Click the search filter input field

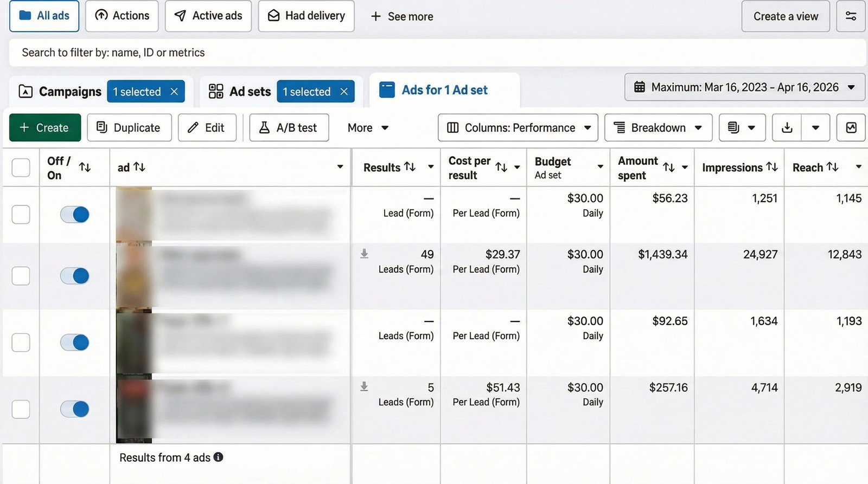pyautogui.click(x=437, y=53)
